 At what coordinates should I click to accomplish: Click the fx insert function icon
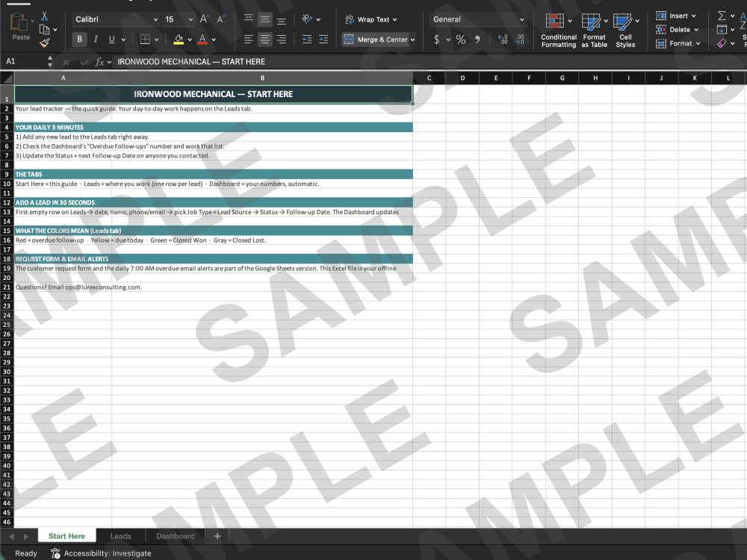pos(99,62)
